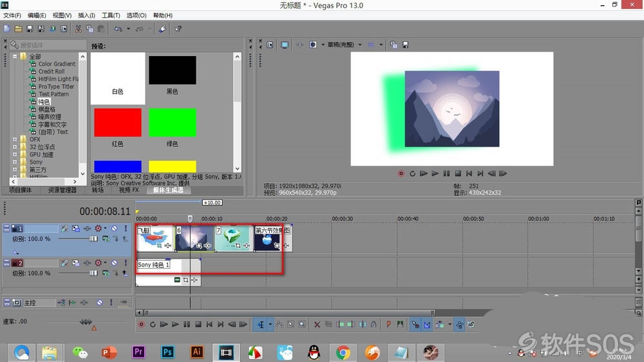Toggle auto ripple in timeline toolbar
This screenshot has width=644, height=362.
pos(439,324)
